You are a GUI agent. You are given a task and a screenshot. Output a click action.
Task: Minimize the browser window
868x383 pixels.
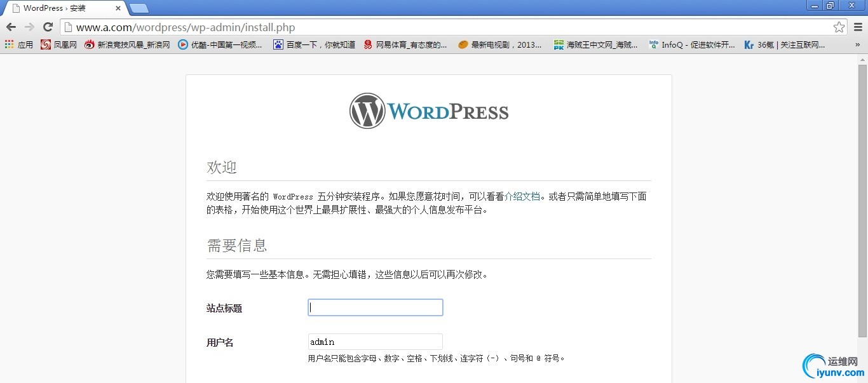pyautogui.click(x=815, y=5)
